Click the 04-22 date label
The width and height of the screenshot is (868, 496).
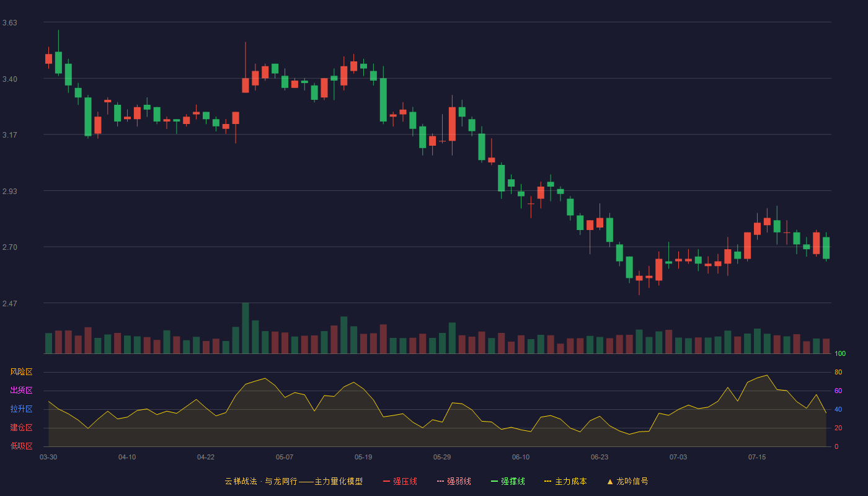(x=206, y=457)
